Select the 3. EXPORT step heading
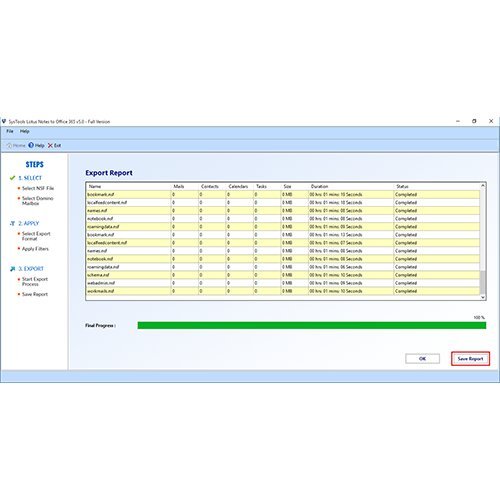This screenshot has width=500, height=500. point(31,269)
